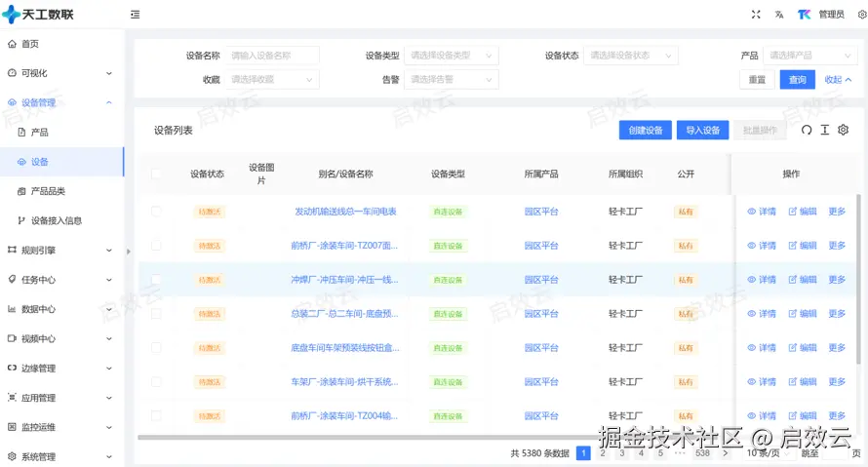This screenshot has width=868, height=467.
Task: Open the 设备接入信息 submenu item
Action: [x=60, y=220]
